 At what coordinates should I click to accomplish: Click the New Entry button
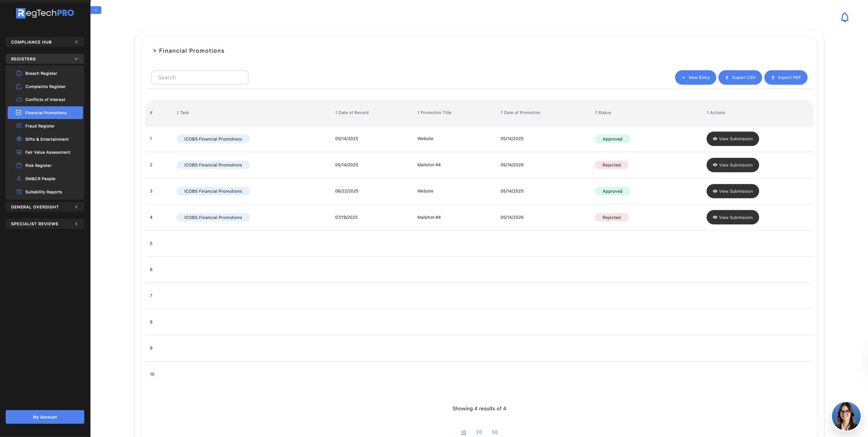[695, 78]
